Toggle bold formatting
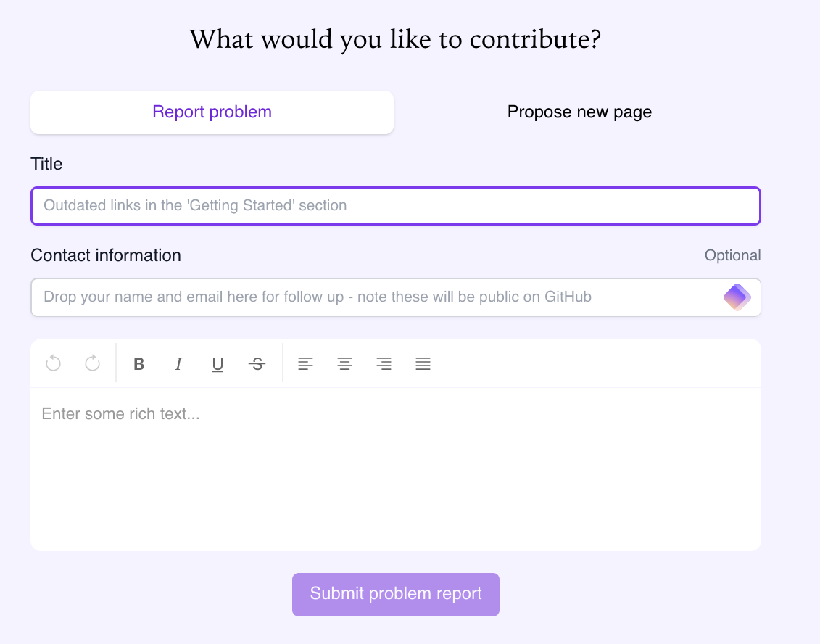The height and width of the screenshot is (644, 820). pyautogui.click(x=139, y=364)
